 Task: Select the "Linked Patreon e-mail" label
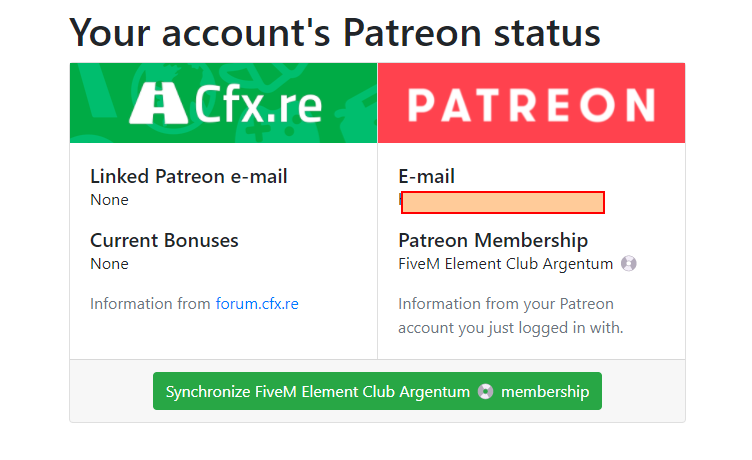189,177
